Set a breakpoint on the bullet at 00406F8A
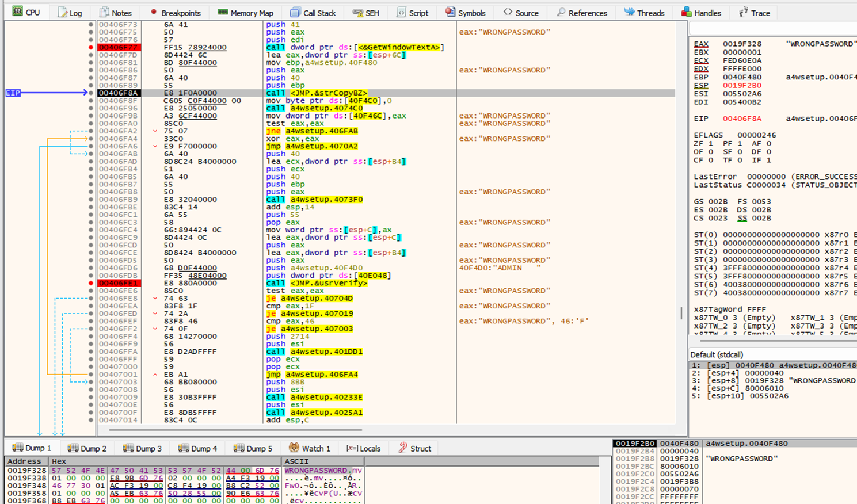The width and height of the screenshot is (857, 504). (x=91, y=93)
